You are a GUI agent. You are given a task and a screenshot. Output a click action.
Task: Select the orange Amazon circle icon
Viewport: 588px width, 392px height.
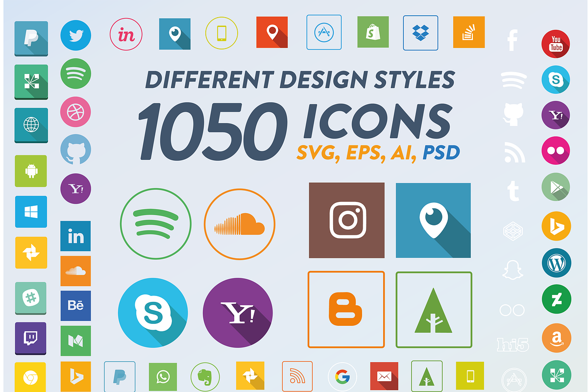[x=556, y=338]
